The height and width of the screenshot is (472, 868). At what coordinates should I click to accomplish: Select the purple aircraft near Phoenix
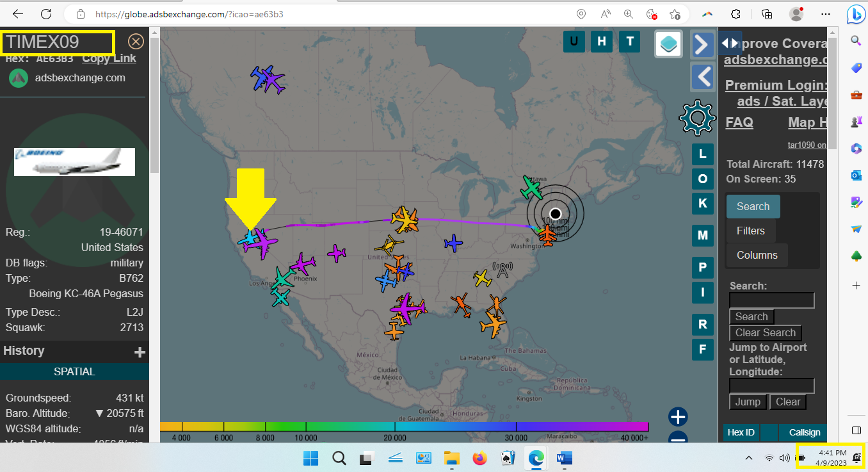pos(302,264)
